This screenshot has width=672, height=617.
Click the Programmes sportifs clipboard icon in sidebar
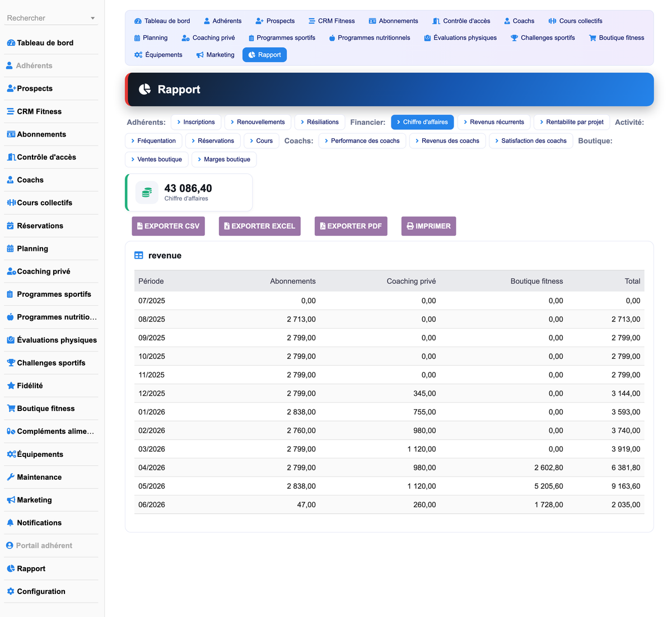[x=11, y=295]
